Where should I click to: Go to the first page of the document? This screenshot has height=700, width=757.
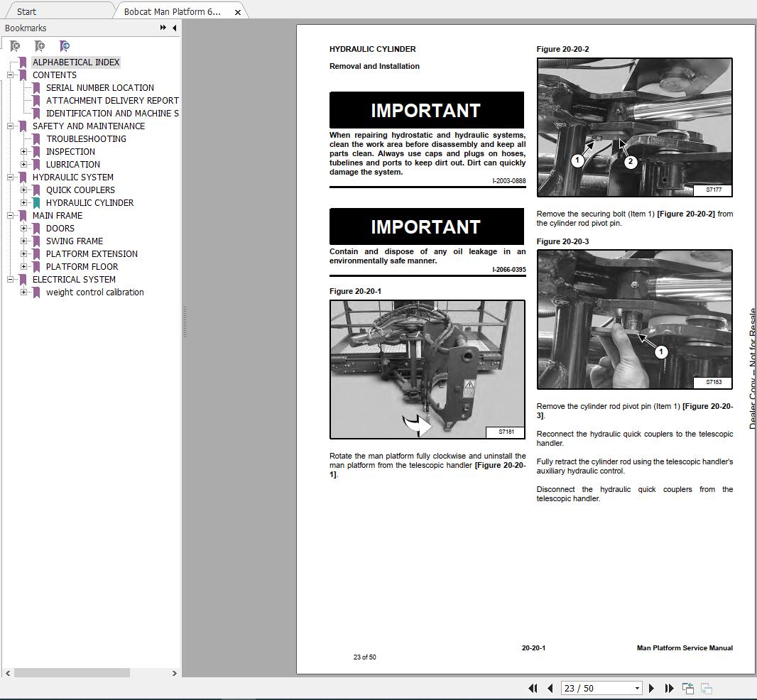pyautogui.click(x=533, y=688)
